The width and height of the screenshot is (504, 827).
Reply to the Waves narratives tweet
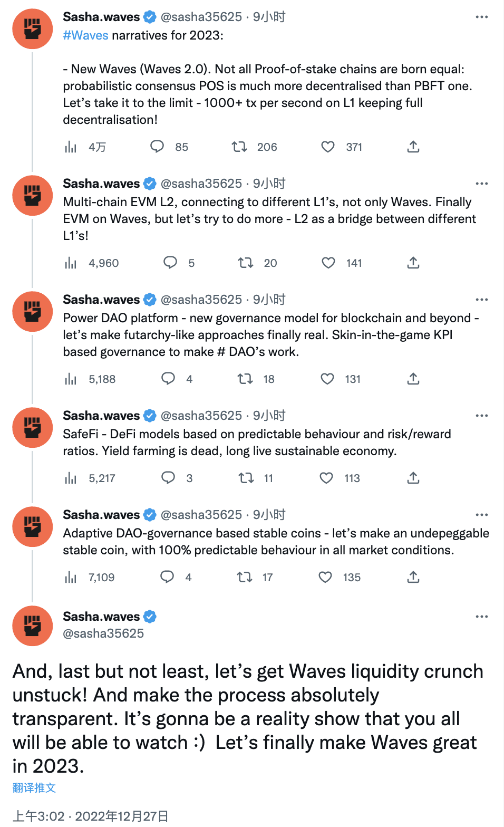click(157, 147)
